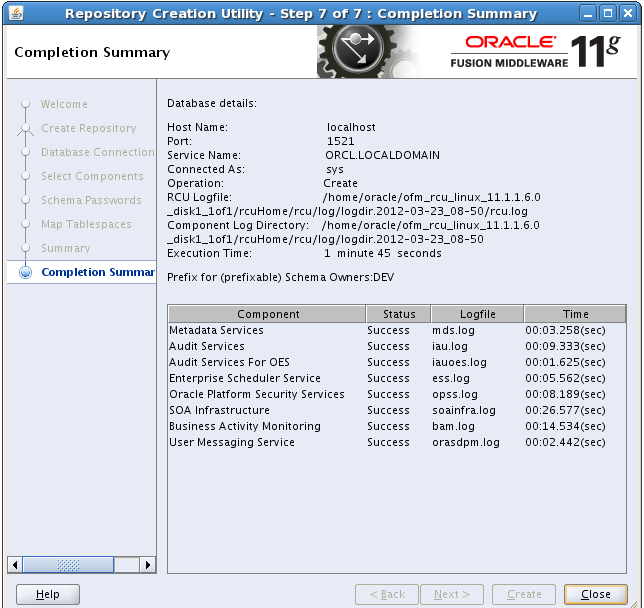Click the sidebar horizontal scrollbar thumb
This screenshot has width=644, height=608.
click(68, 564)
